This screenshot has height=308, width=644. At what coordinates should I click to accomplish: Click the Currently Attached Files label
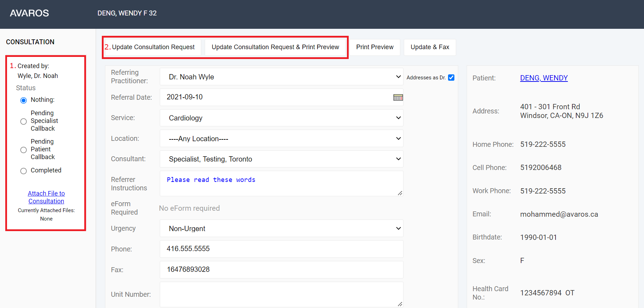click(46, 210)
